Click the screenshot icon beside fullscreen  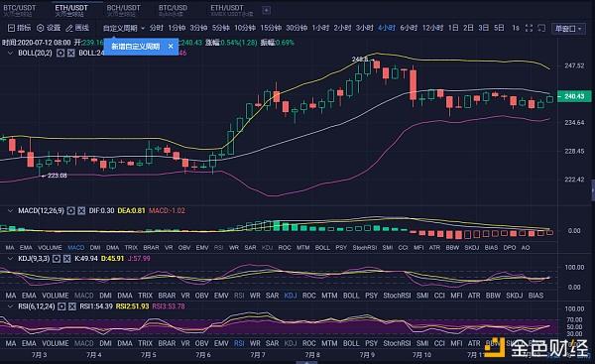[x=541, y=28]
